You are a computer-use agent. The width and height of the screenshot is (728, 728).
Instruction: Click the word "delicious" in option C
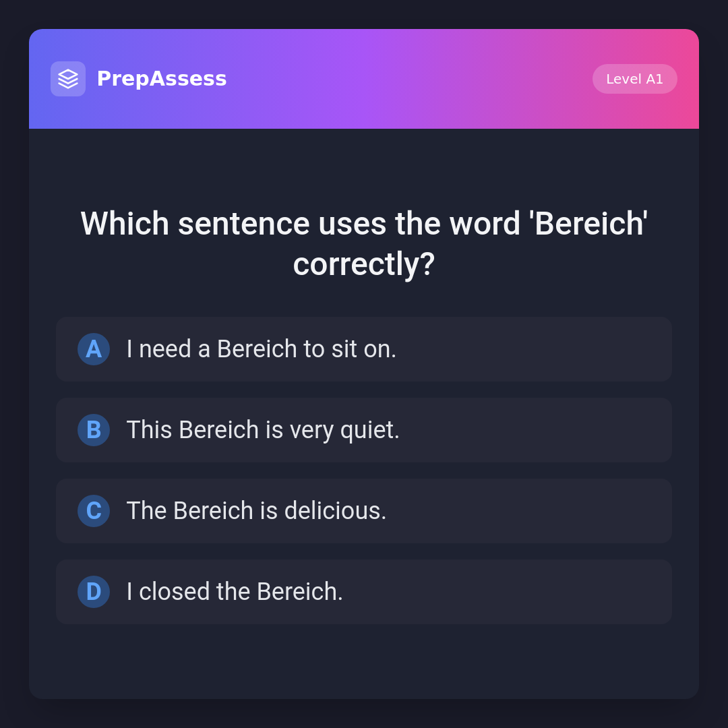(x=333, y=511)
